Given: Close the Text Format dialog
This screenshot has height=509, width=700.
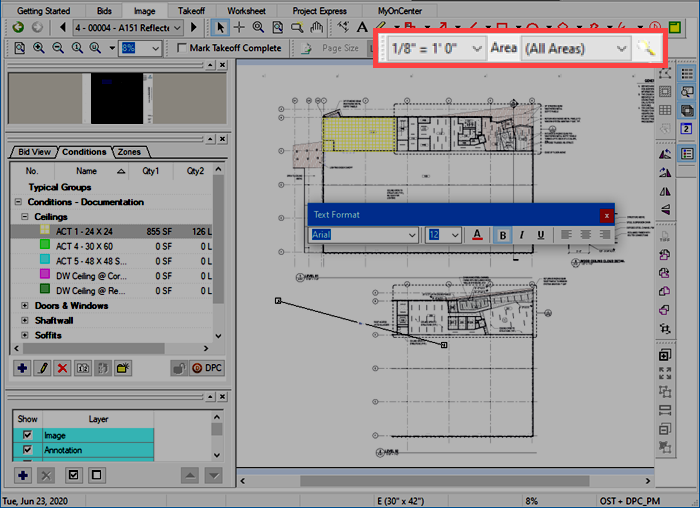Looking at the screenshot, I should [x=606, y=216].
